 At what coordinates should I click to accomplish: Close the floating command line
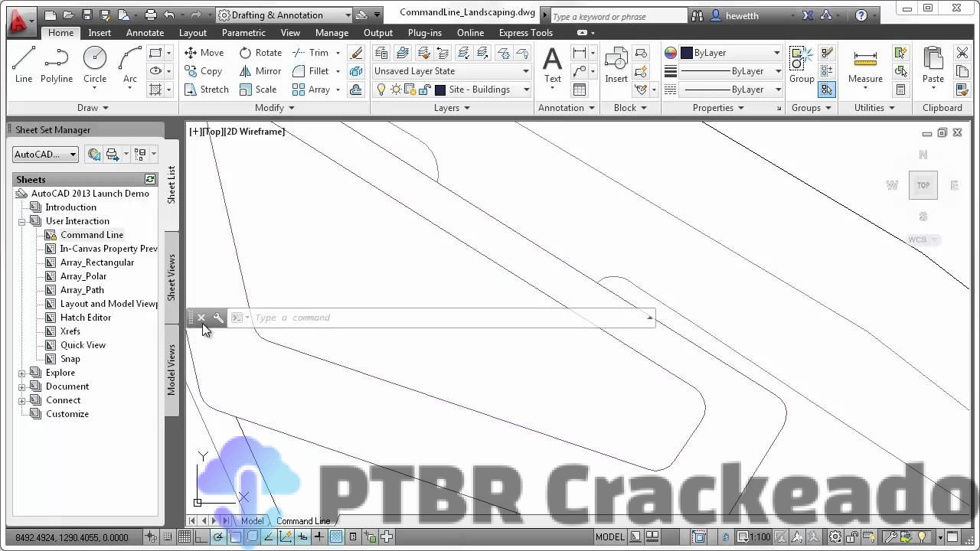coord(201,318)
